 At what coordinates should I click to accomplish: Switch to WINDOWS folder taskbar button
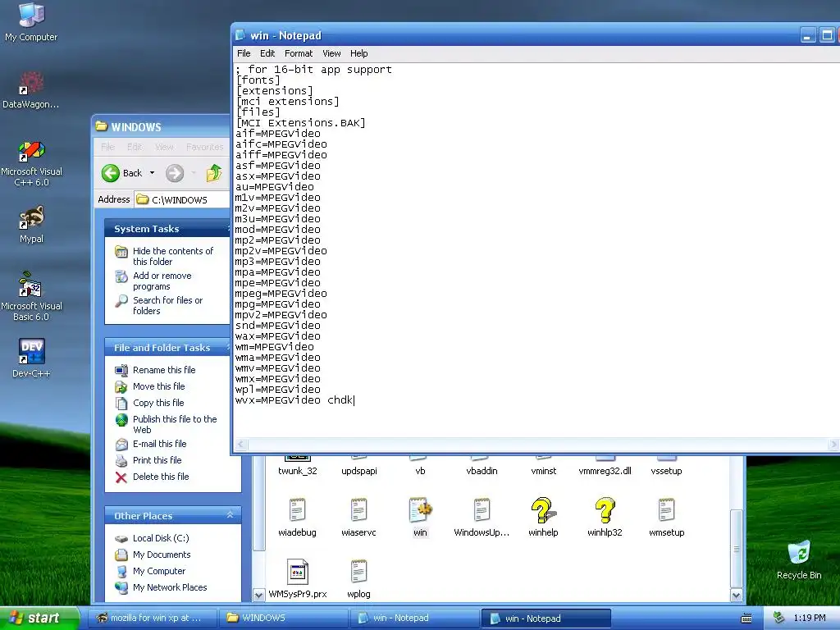pyautogui.click(x=283, y=618)
